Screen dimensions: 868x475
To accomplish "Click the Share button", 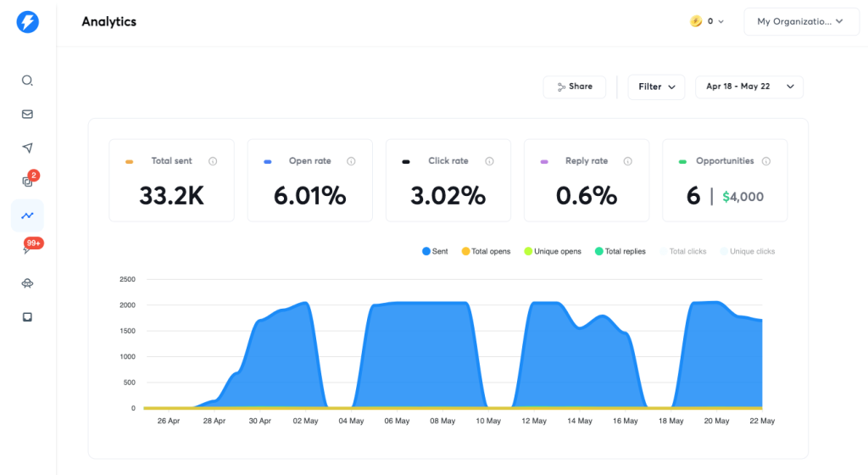I will pyautogui.click(x=575, y=87).
